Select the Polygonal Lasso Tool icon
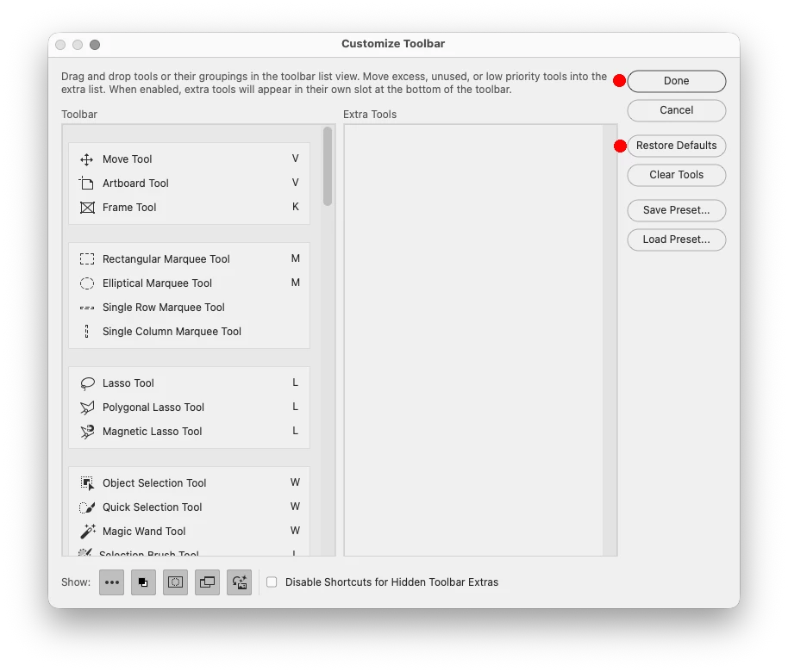The width and height of the screenshot is (788, 672). pyautogui.click(x=87, y=408)
